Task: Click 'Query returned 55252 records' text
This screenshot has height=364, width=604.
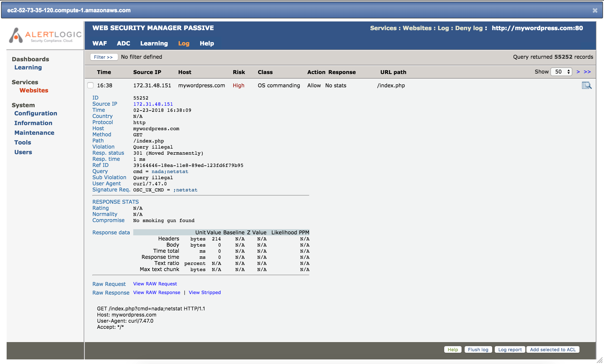Action: 553,57
